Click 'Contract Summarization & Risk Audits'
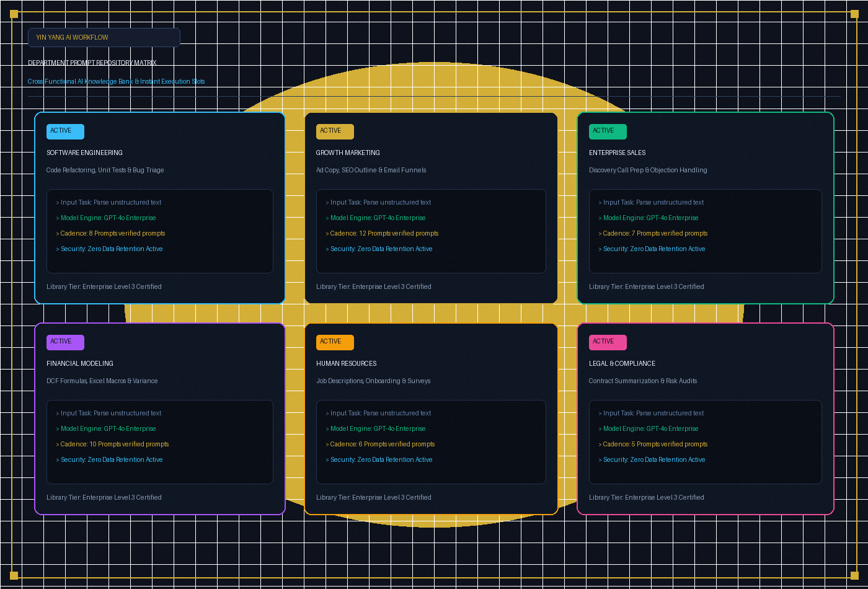 [643, 381]
